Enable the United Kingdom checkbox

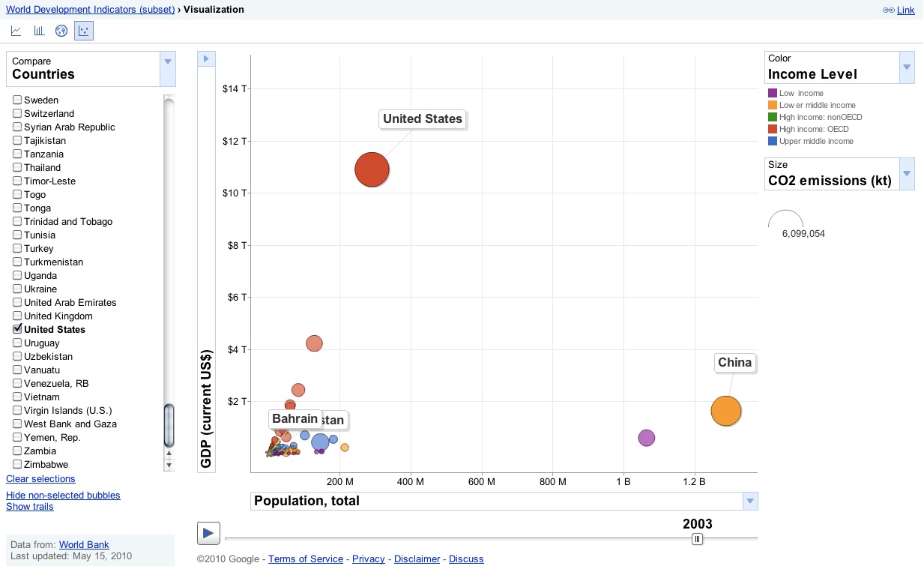(17, 316)
